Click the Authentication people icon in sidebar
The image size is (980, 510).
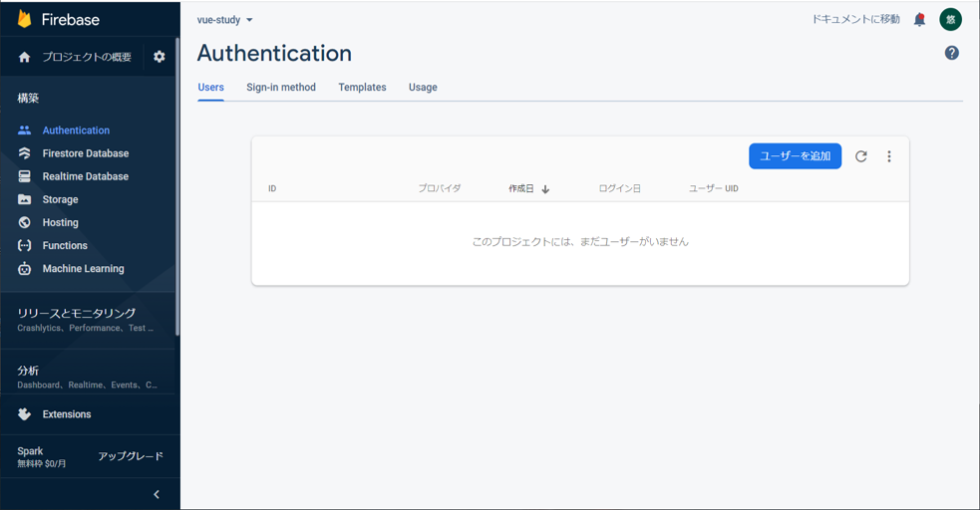coord(24,130)
